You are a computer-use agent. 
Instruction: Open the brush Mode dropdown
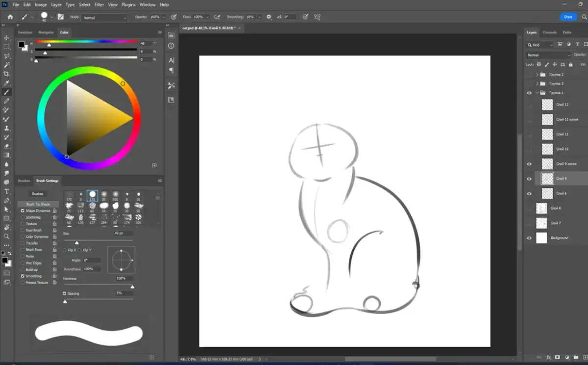(x=104, y=17)
